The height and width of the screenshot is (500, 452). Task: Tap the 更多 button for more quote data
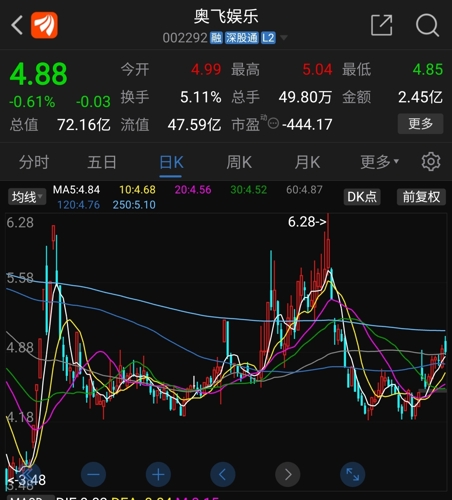pos(420,124)
